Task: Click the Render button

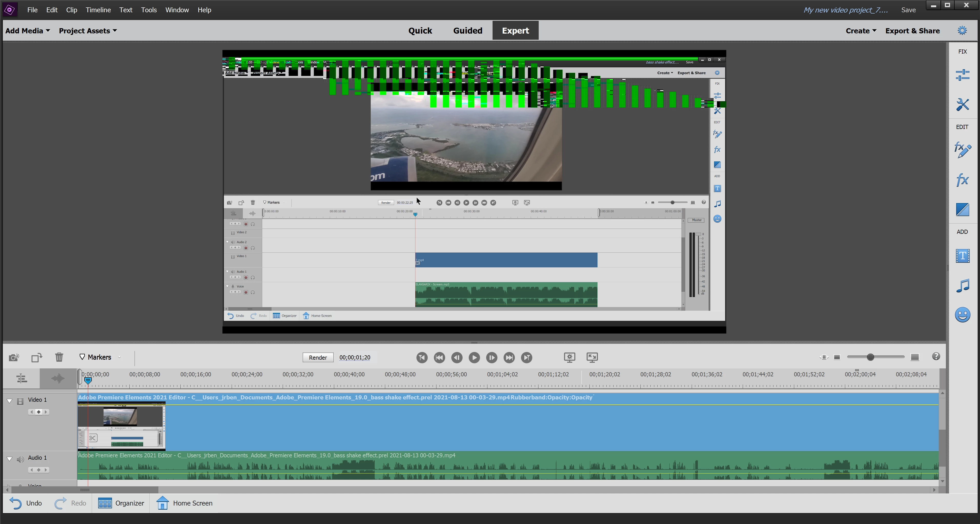Action: (318, 357)
